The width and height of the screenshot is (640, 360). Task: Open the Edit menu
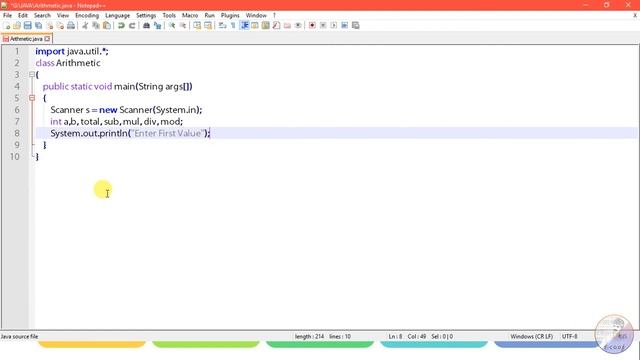pyautogui.click(x=23, y=15)
